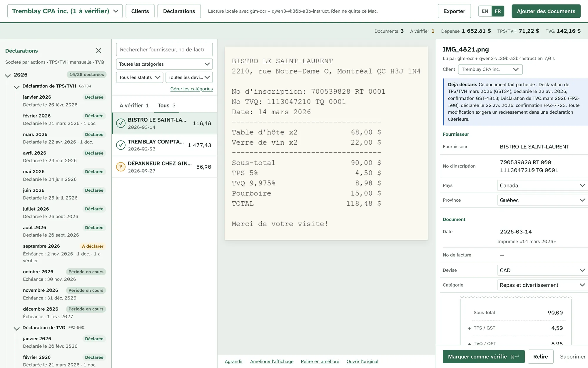The width and height of the screenshot is (588, 368).
Task: Open the Catégorie Repas et divertissement dropdown
Action: click(542, 285)
